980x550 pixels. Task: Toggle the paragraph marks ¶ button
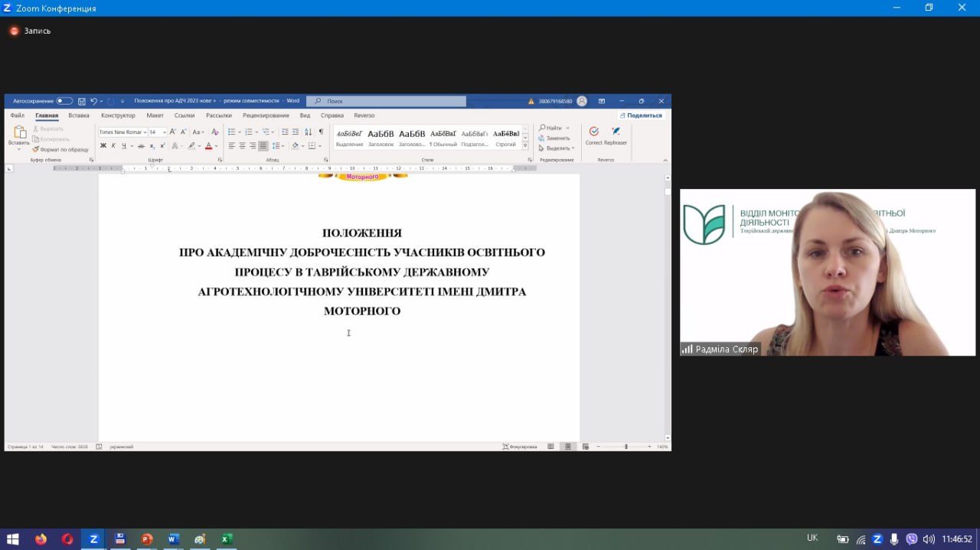321,132
